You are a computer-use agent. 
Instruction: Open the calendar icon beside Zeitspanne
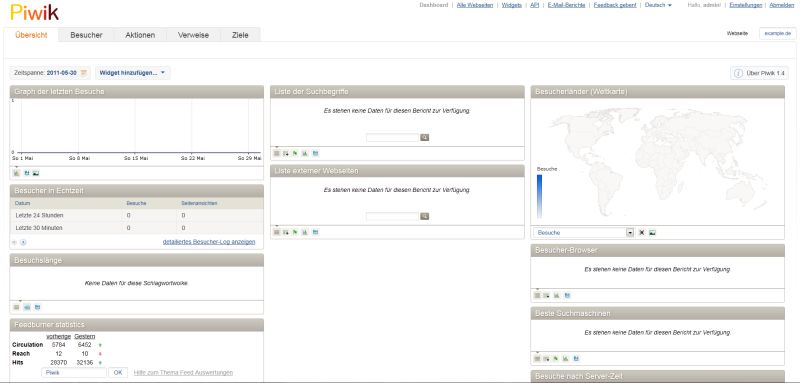[x=84, y=73]
